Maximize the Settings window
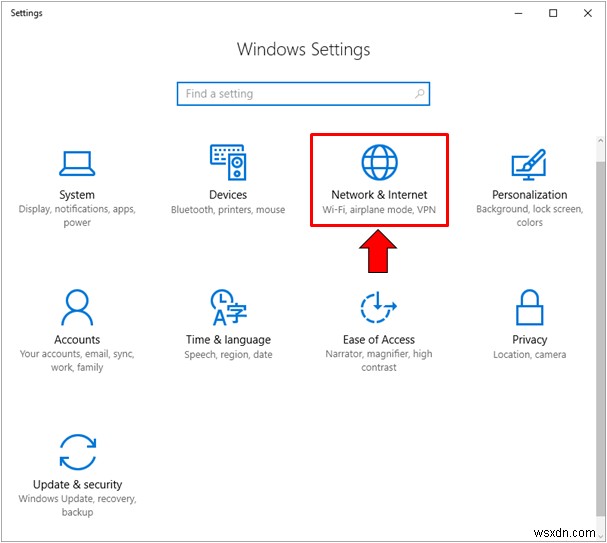The image size is (607, 543). pyautogui.click(x=553, y=13)
